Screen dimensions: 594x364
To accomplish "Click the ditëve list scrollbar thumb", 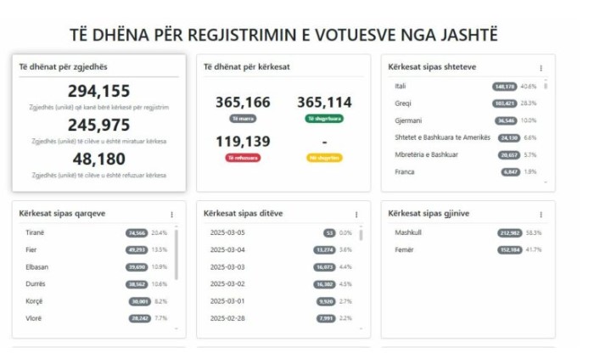I will (x=362, y=235).
